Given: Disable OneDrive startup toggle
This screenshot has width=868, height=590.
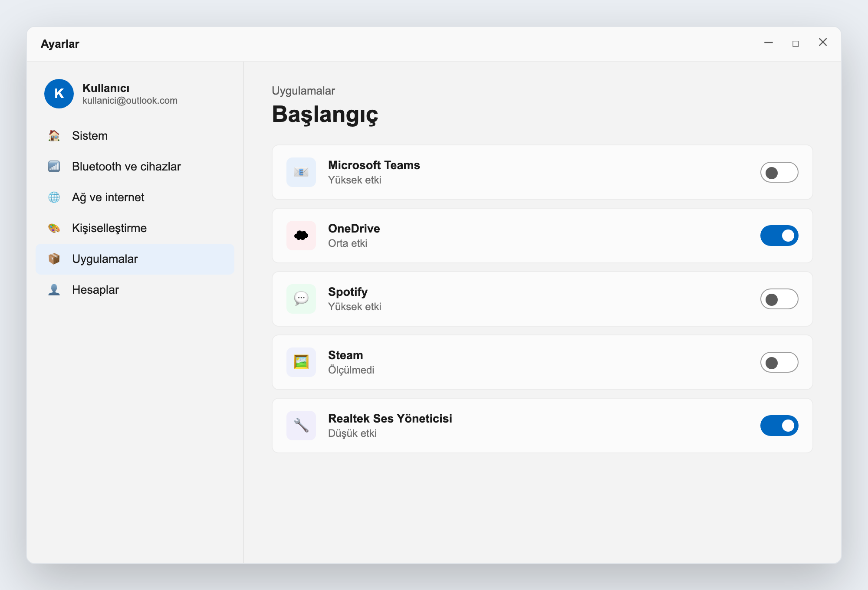Looking at the screenshot, I should point(779,236).
